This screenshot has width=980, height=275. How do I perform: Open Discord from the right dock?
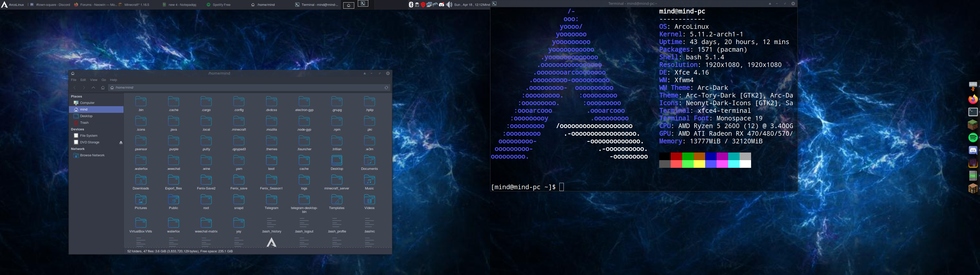pos(973,150)
